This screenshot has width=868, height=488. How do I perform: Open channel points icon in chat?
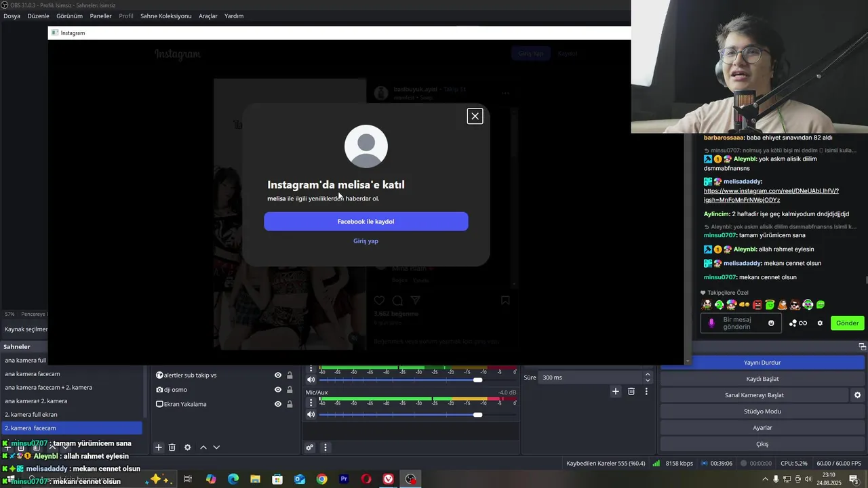coord(798,323)
